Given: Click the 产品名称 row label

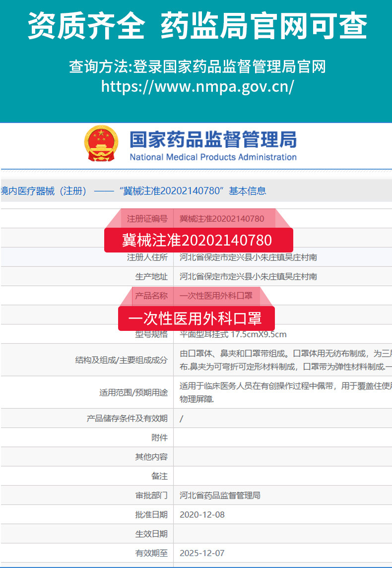Looking at the screenshot, I should tap(151, 296).
